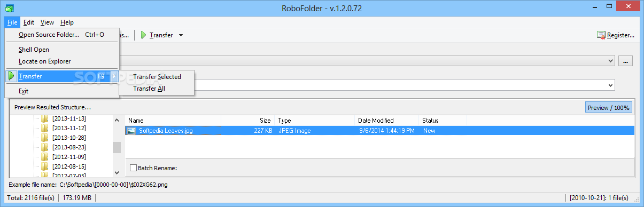The height and width of the screenshot is (207, 644).
Task: Sort by the Status column header
Action: 443,121
